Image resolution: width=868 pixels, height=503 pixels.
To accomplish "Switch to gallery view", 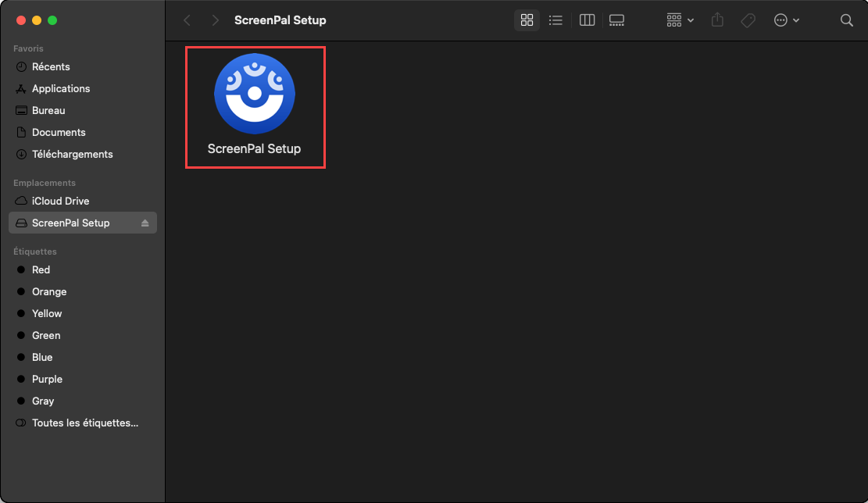I will pos(616,20).
